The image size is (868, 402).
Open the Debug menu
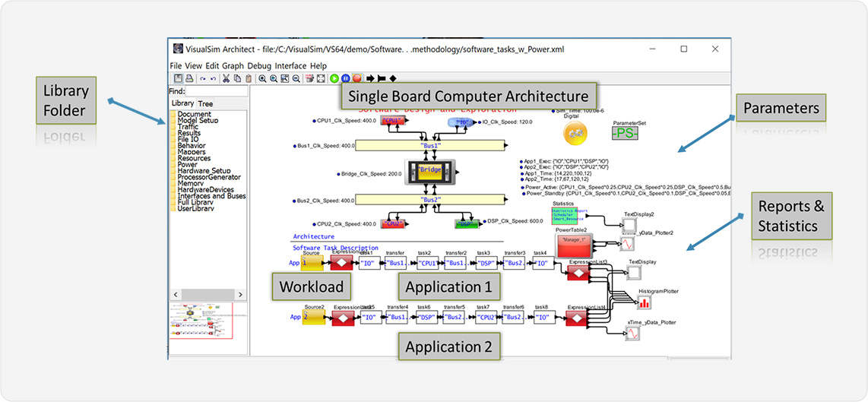260,65
